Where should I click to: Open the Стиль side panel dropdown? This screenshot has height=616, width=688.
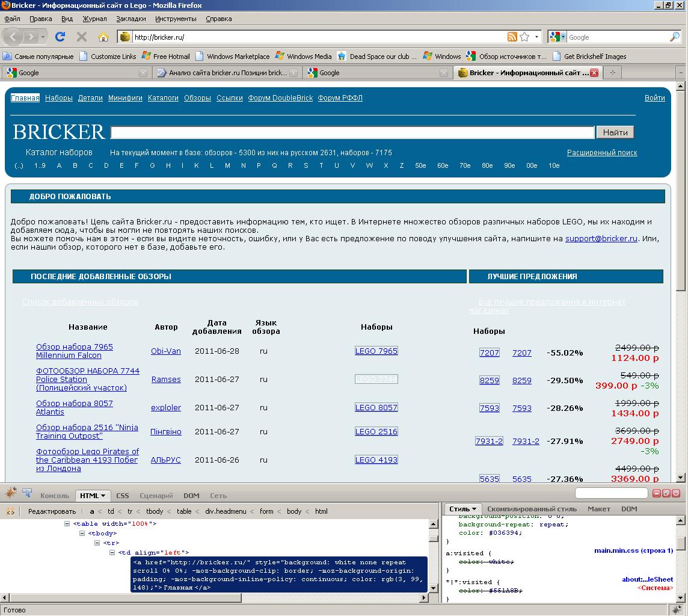click(x=475, y=509)
